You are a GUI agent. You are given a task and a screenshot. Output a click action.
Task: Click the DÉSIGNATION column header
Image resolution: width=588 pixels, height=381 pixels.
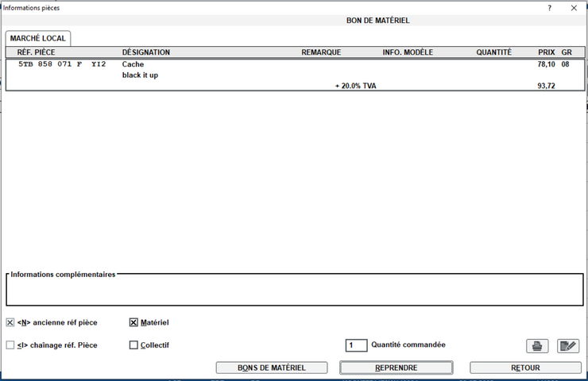click(x=146, y=52)
